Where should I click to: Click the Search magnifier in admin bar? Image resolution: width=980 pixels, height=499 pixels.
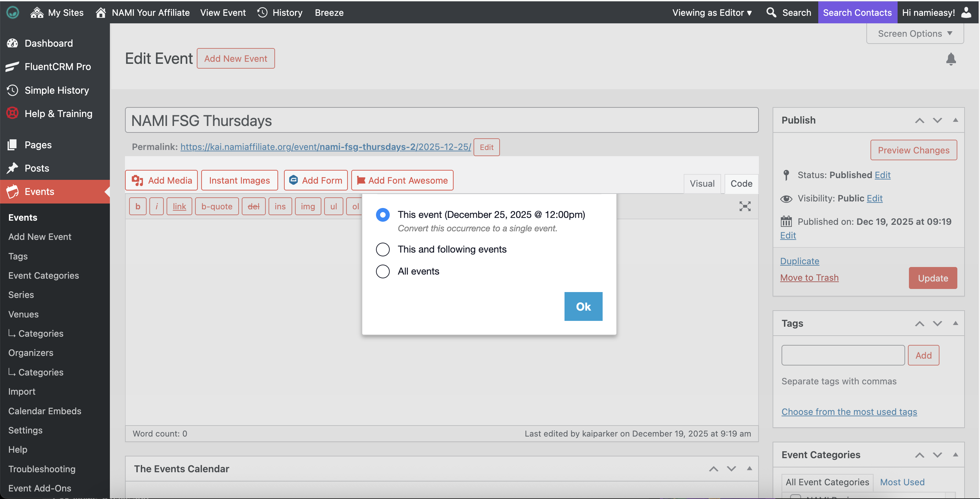click(x=771, y=13)
